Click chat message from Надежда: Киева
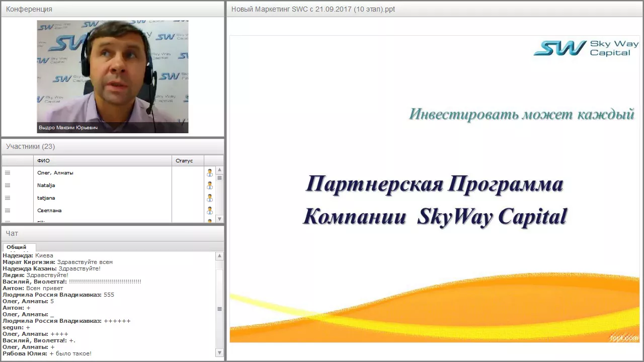The height and width of the screenshot is (362, 644). 28,255
